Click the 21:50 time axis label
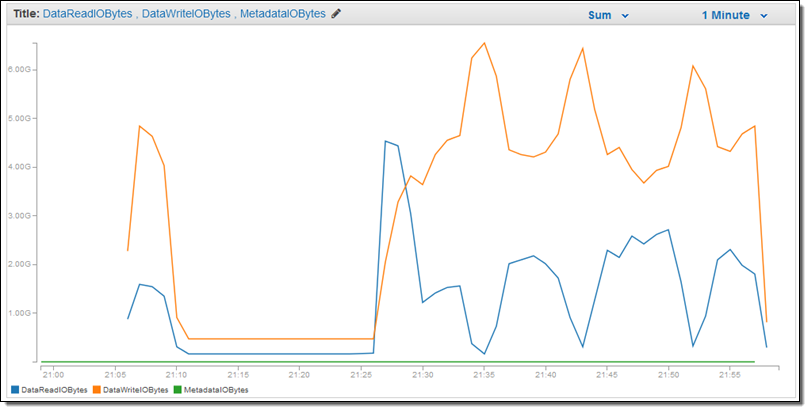Image resolution: width=810 pixels, height=412 pixels. pyautogui.click(x=668, y=375)
